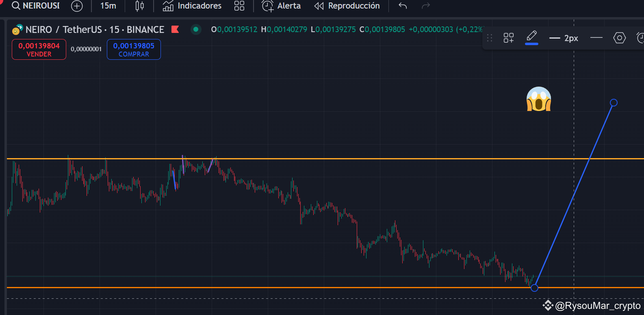Open drawing settings hexagon icon
This screenshot has width=644, height=315.
click(x=619, y=38)
